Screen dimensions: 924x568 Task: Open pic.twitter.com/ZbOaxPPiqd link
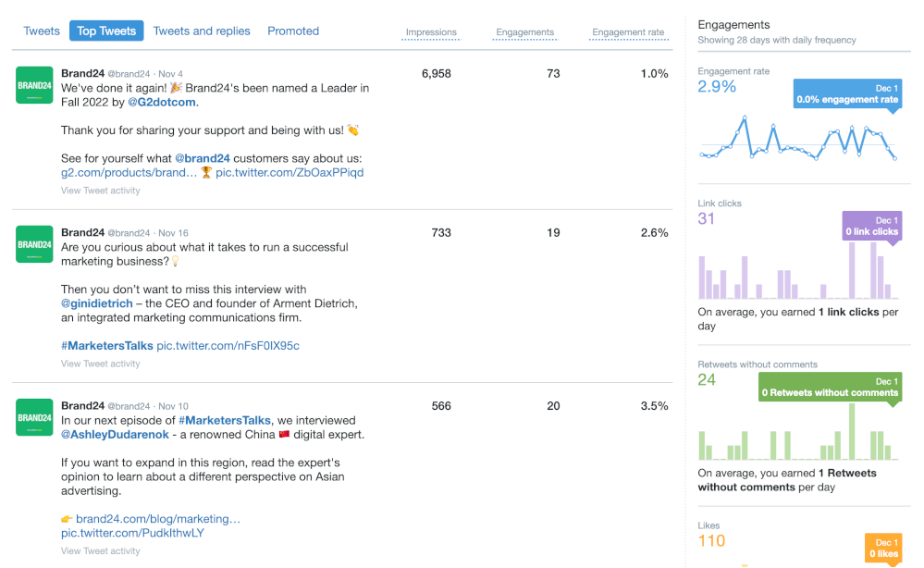pyautogui.click(x=290, y=173)
